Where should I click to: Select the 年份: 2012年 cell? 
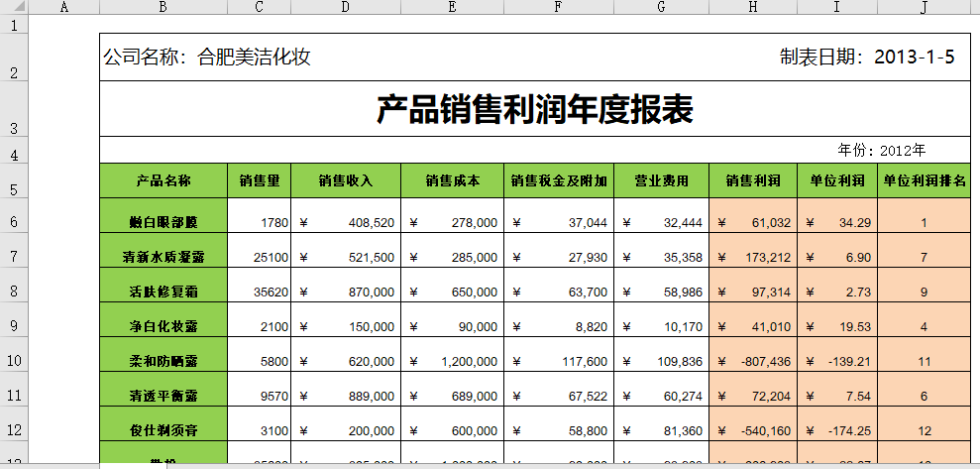[x=881, y=151]
